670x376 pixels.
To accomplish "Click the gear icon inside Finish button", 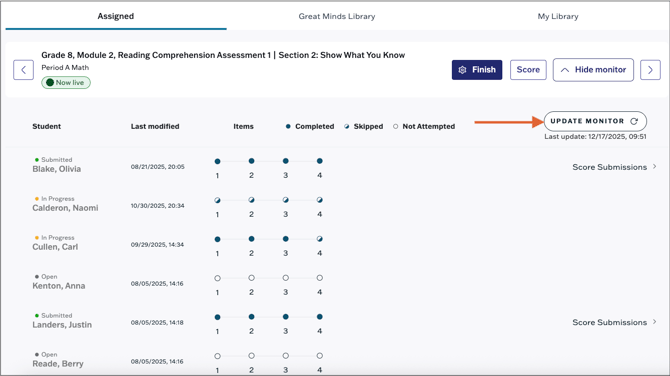I will coord(462,70).
